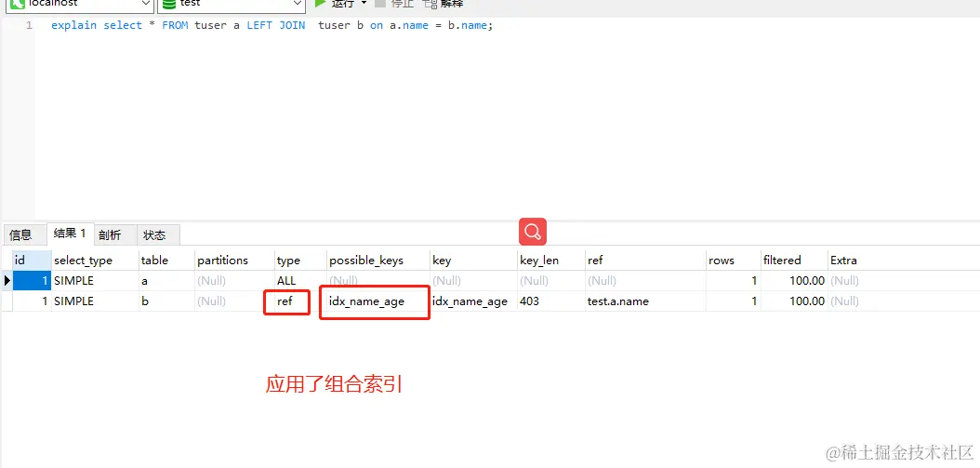Screen dimensions: 980x468
Task: Click the key_len column header
Action: [551, 261]
